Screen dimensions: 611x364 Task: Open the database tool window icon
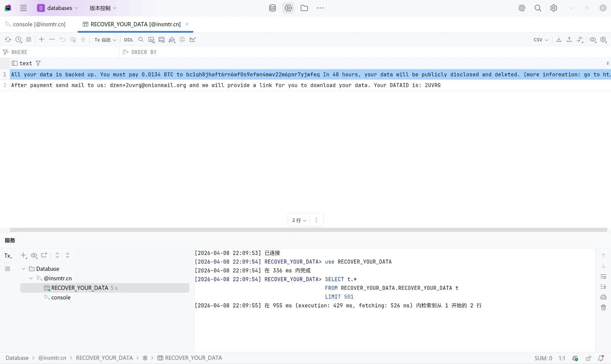pos(272,8)
